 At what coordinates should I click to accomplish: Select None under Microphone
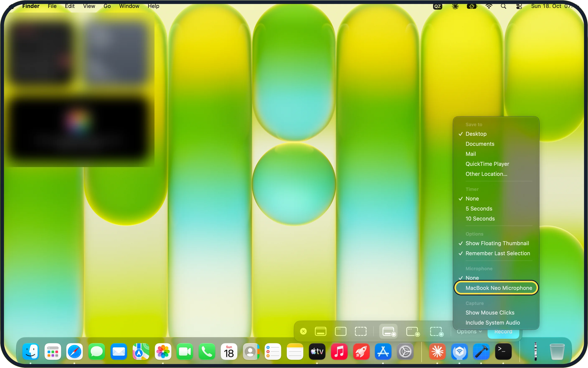[x=496, y=278]
